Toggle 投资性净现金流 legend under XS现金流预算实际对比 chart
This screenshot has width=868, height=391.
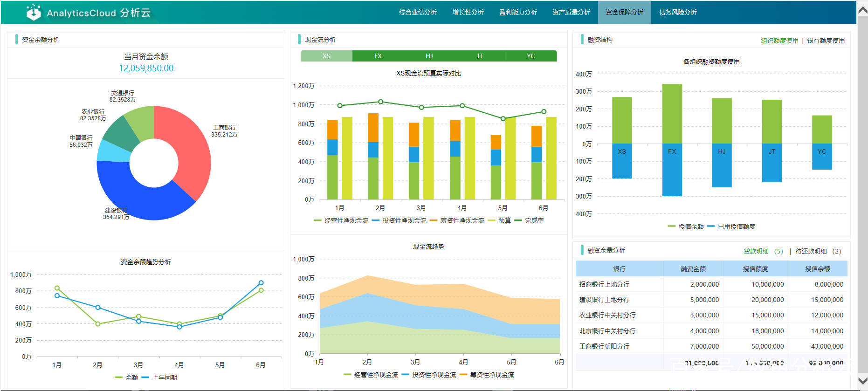click(399, 220)
